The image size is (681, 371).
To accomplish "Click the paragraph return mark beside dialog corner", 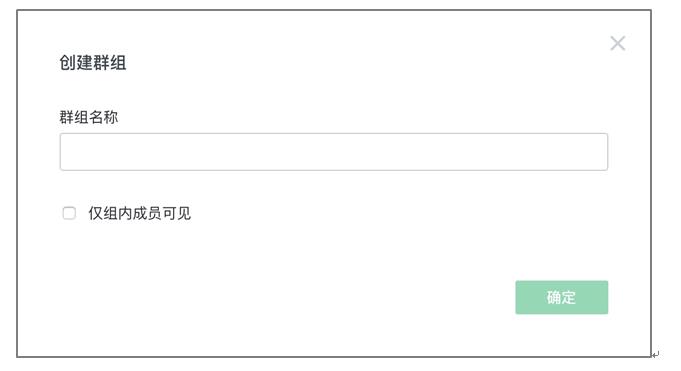I will [655, 354].
